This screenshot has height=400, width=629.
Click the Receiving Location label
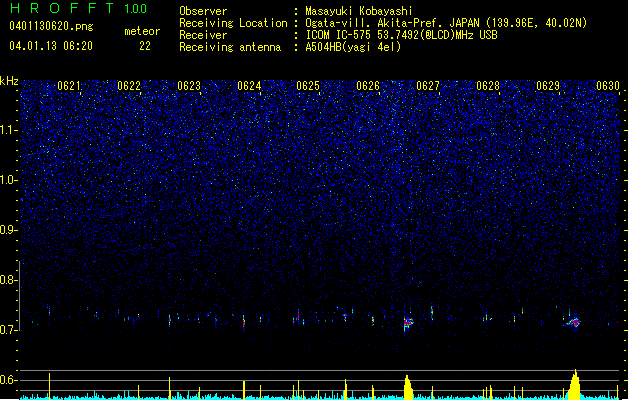tap(233, 23)
